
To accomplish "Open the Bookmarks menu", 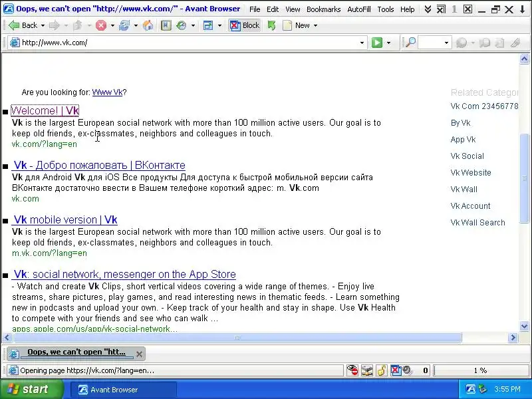I will click(323, 9).
